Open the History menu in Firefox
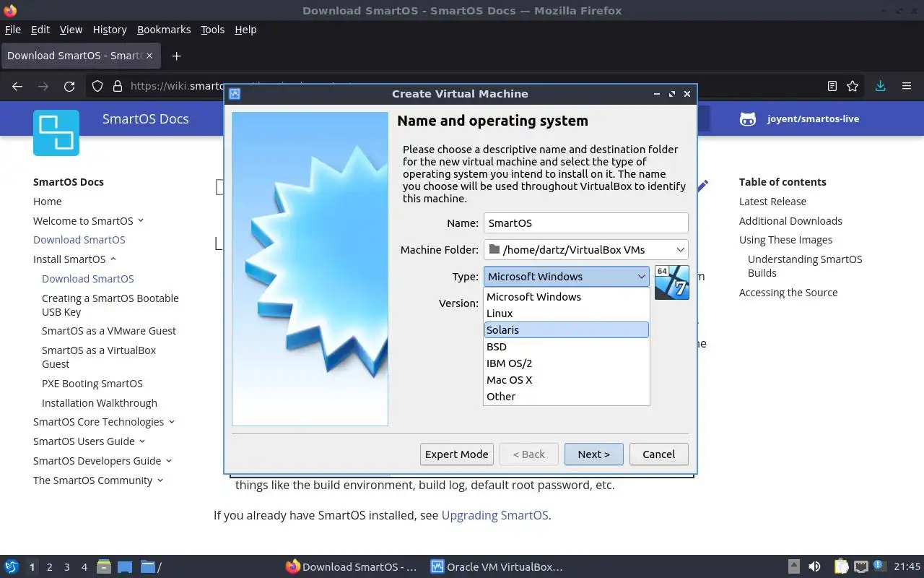 click(x=110, y=30)
